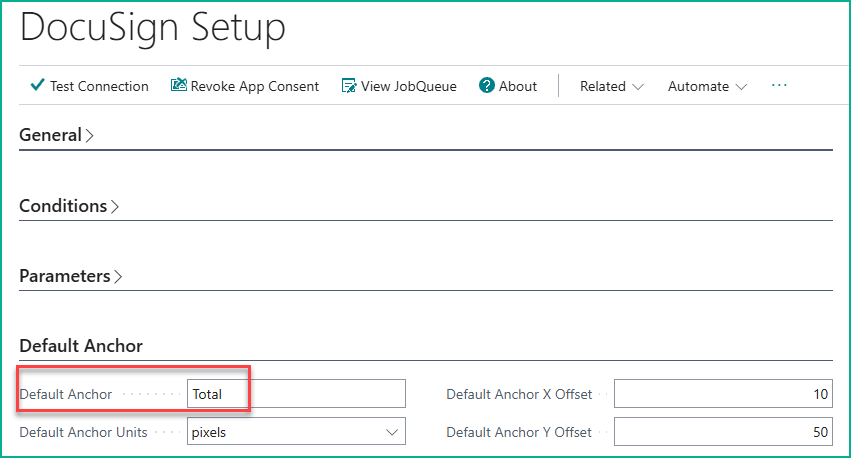This screenshot has width=851, height=458.
Task: Expand the Automate chevron arrow
Action: pos(741,87)
